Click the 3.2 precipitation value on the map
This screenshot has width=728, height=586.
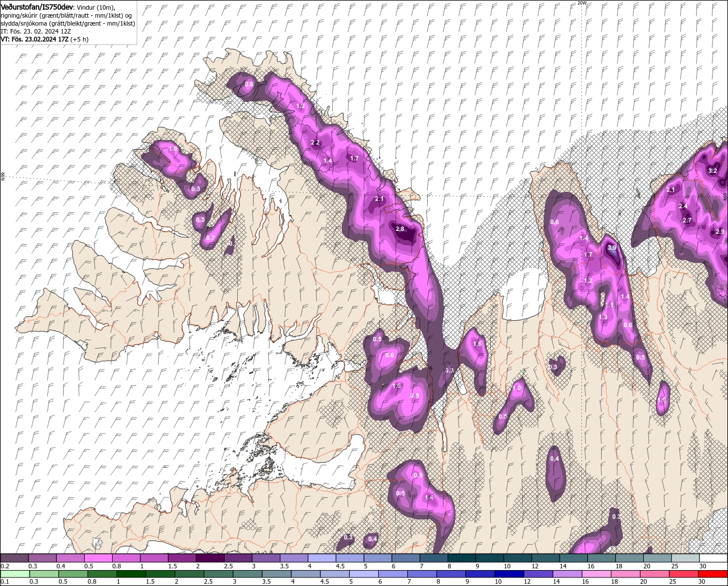(x=713, y=171)
